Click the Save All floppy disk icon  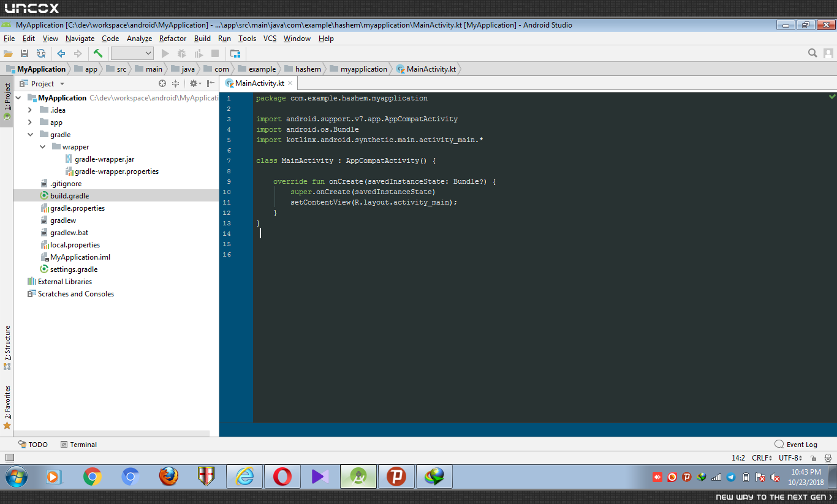point(25,54)
